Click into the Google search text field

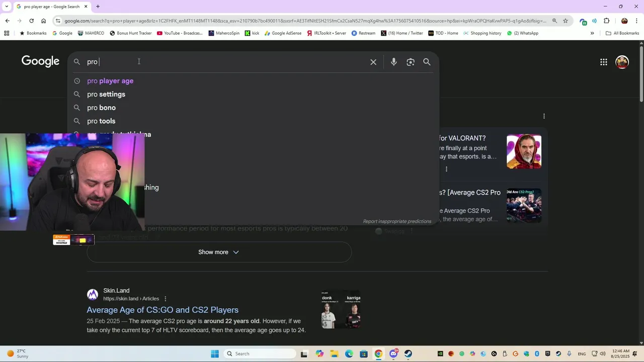click(x=226, y=62)
